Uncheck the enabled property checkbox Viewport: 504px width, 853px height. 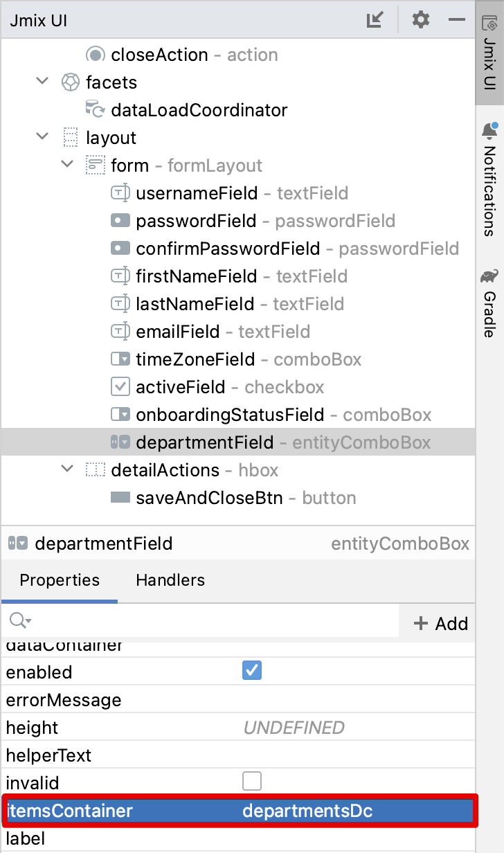click(x=252, y=670)
